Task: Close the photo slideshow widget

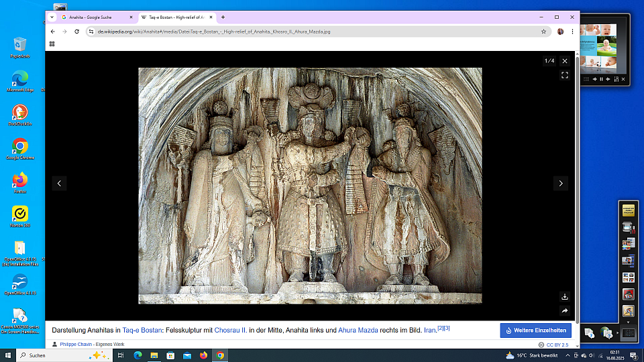Action: 623,79
